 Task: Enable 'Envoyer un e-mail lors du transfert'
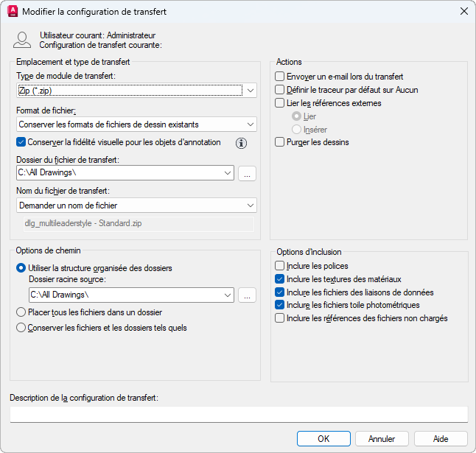tap(279, 77)
